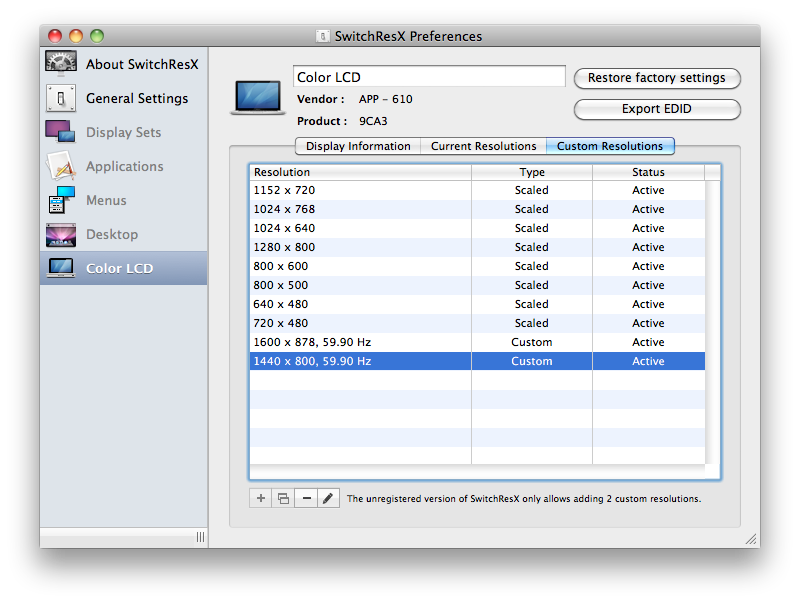This screenshot has width=800, height=603.
Task: Select the Menus sidebar icon
Action: [x=61, y=200]
